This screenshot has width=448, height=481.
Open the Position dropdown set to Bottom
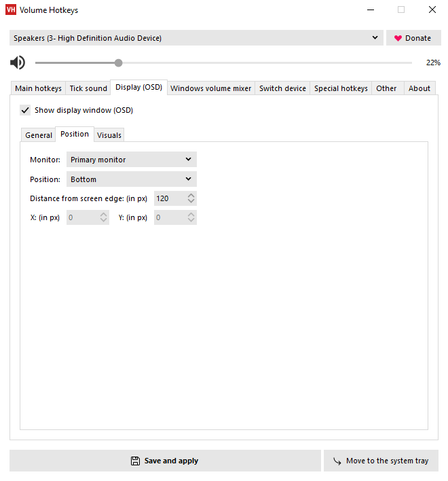pos(131,179)
